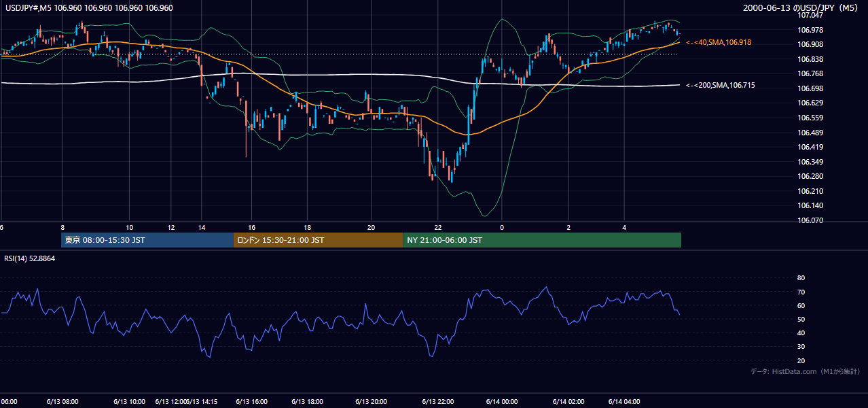Click hour label 18 on chart time axis
The height and width of the screenshot is (408, 868).
pyautogui.click(x=307, y=227)
